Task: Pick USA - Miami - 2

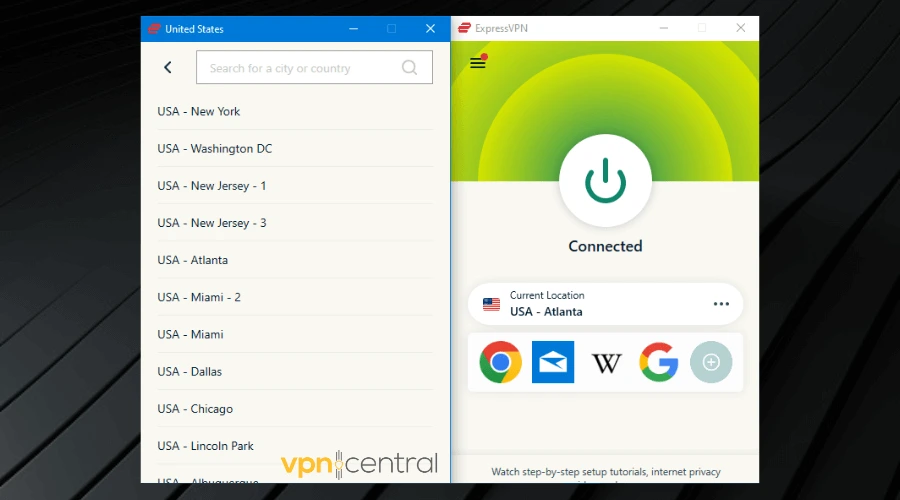Action: pos(295,297)
